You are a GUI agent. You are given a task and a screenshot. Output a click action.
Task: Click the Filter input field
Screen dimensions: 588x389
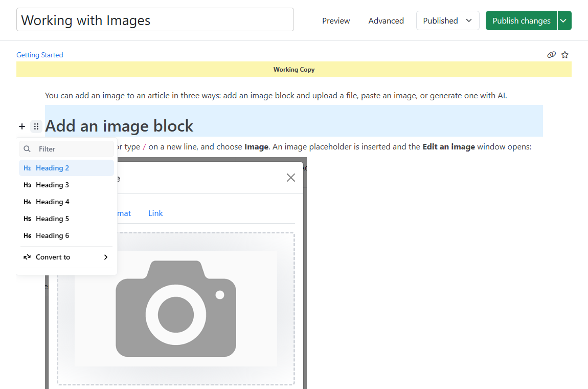66,149
